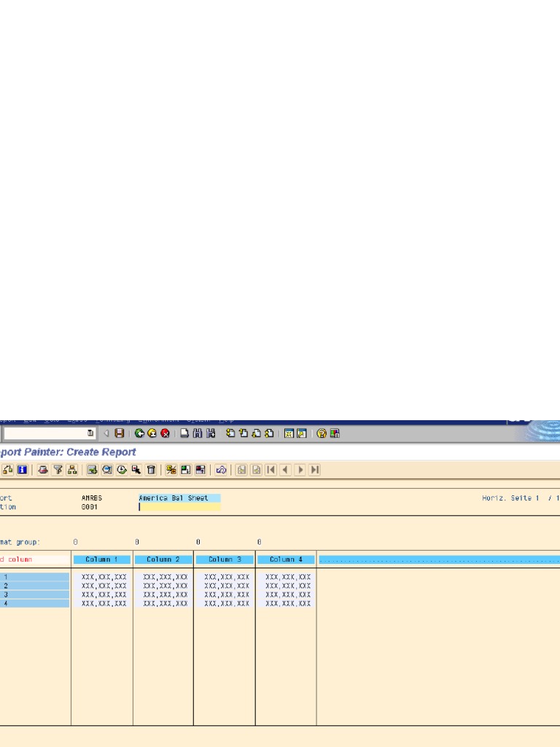Jump to last page arrow icon
The width and height of the screenshot is (560, 747).
click(314, 470)
